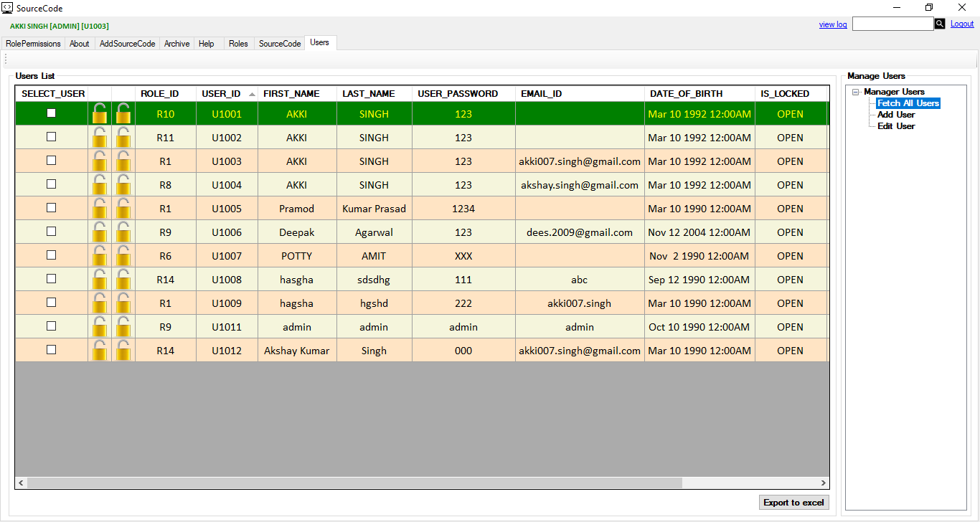This screenshot has width=980, height=522.
Task: Click the left padlock icon in U1001 row
Action: (100, 113)
